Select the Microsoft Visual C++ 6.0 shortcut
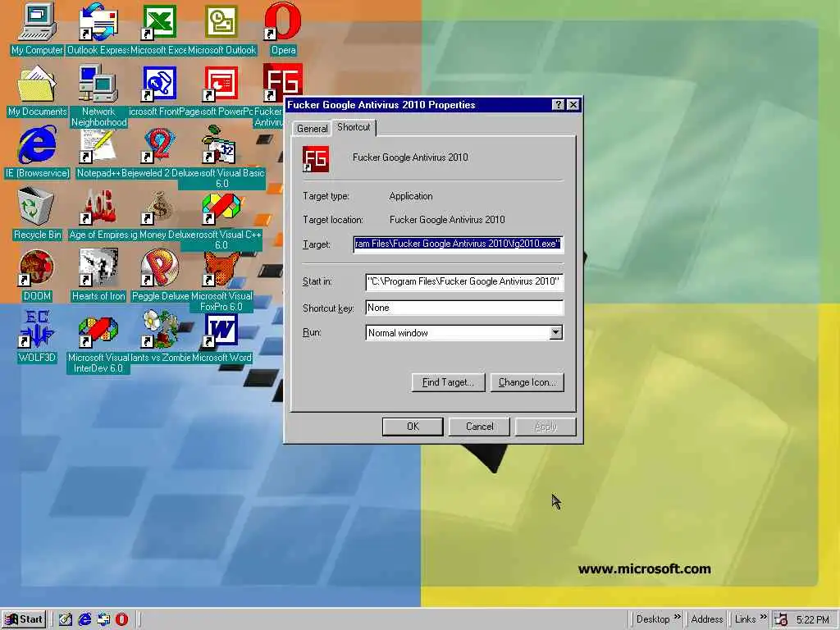This screenshot has height=630, width=840. (221, 218)
